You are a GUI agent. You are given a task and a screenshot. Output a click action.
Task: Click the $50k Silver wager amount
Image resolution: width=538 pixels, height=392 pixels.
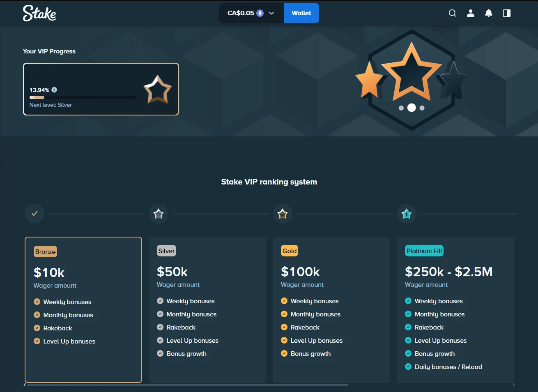[172, 272]
